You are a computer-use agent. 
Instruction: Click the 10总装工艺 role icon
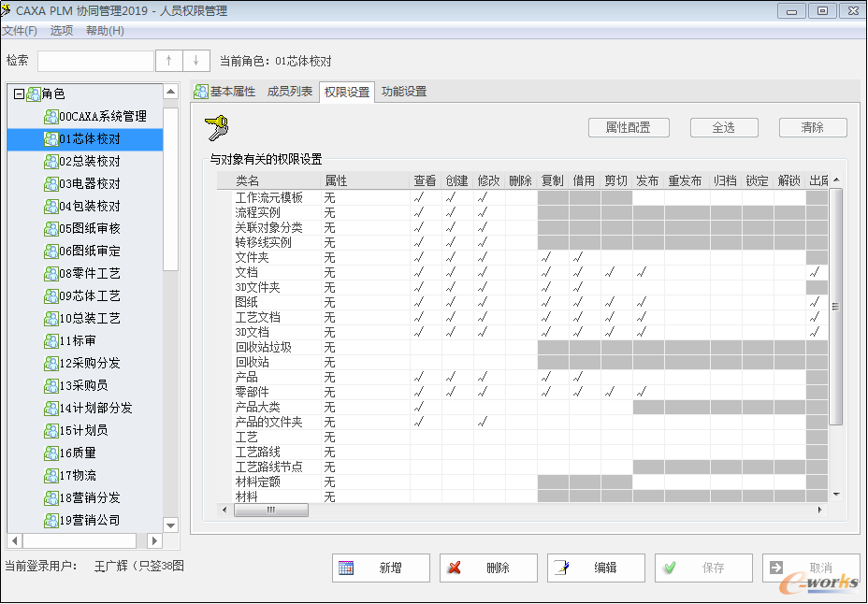pyautogui.click(x=51, y=319)
